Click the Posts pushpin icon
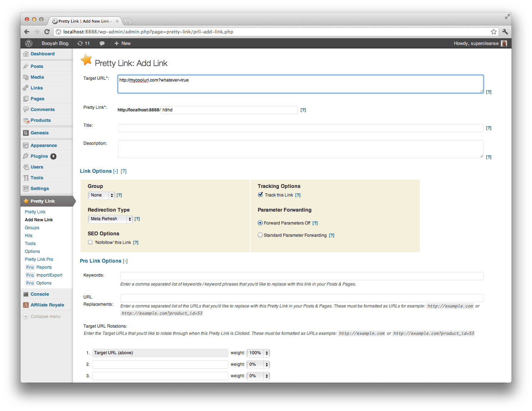Viewport: 532px width, 411px height. (26, 66)
